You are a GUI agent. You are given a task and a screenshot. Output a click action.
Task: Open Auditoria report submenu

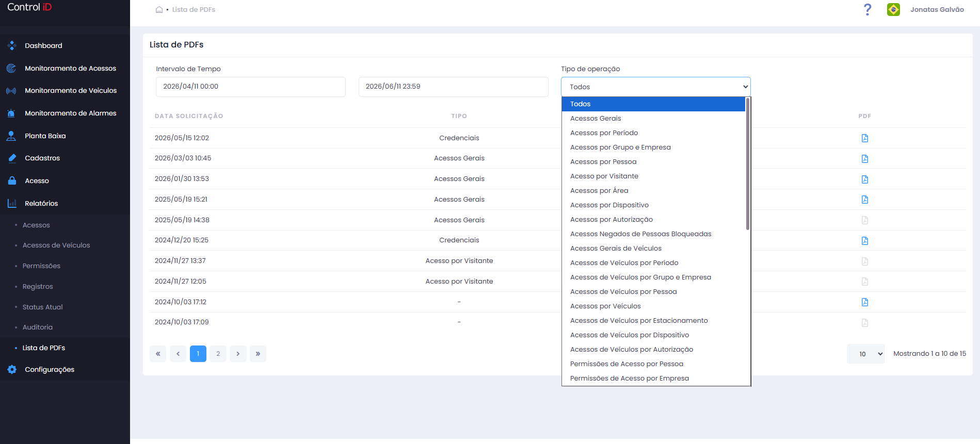pos(37,327)
